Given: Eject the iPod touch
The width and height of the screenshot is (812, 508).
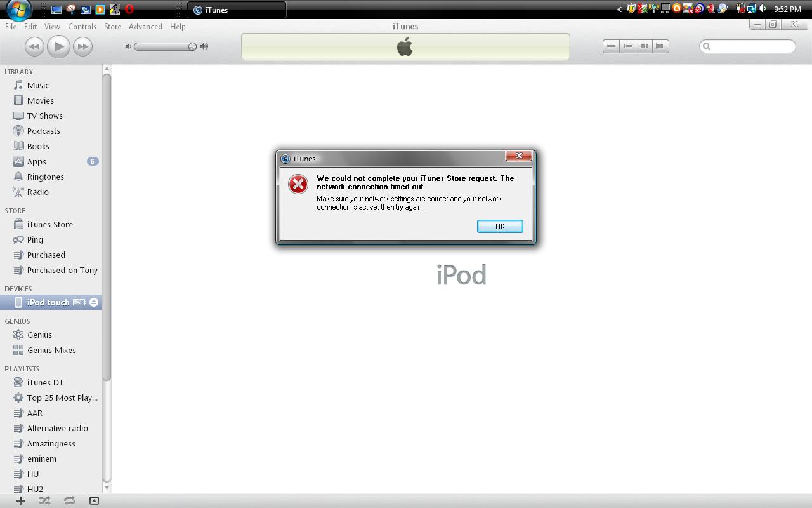Looking at the screenshot, I should [x=94, y=302].
